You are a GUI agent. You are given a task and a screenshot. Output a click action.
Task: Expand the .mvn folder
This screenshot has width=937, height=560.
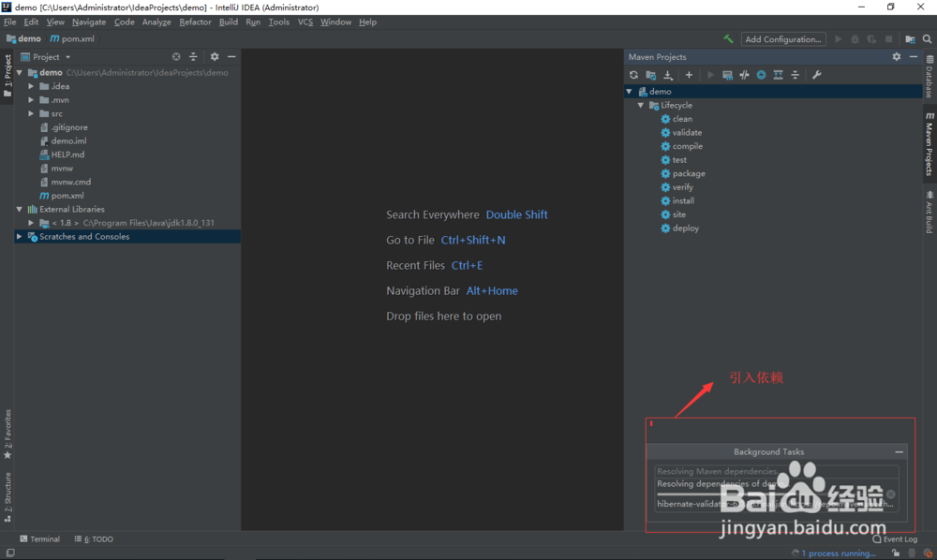pos(31,100)
